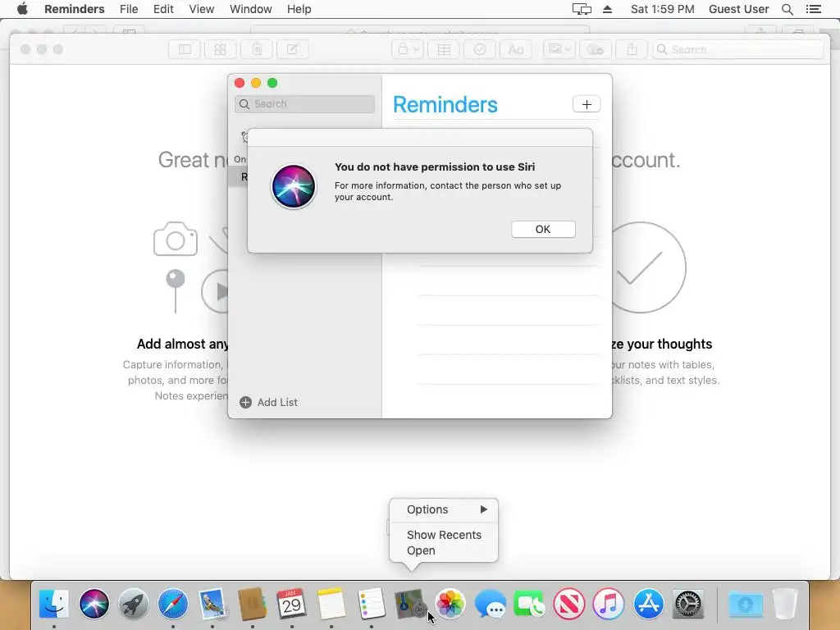
Task: Open Messages from the dock
Action: click(491, 604)
